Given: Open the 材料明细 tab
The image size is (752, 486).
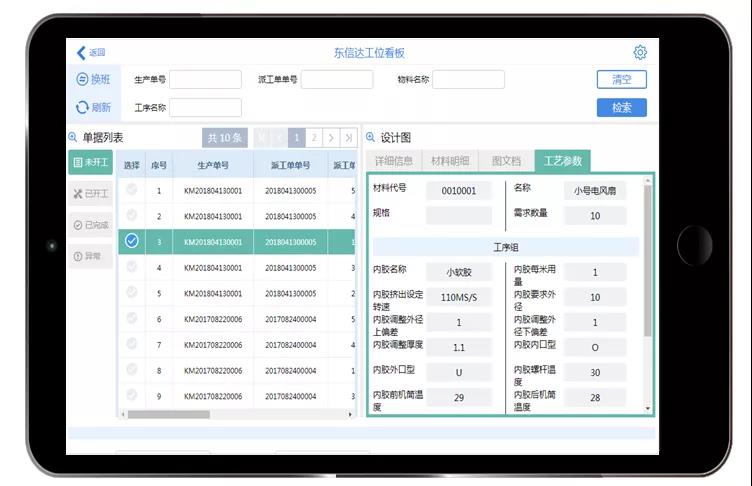Looking at the screenshot, I should pyautogui.click(x=450, y=160).
